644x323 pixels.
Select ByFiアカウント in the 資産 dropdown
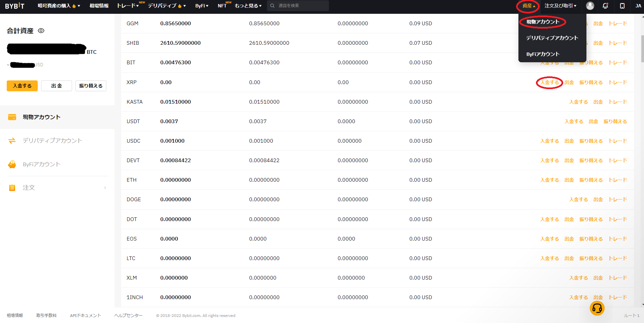click(543, 54)
